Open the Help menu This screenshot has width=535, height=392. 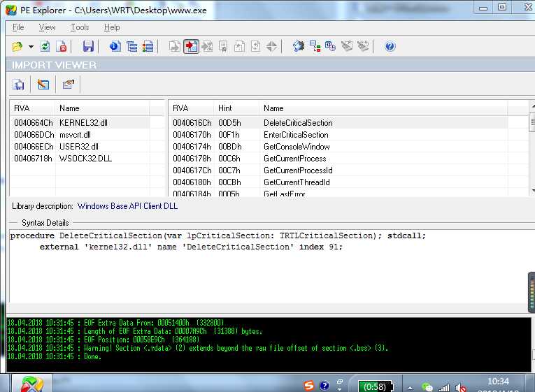(112, 27)
